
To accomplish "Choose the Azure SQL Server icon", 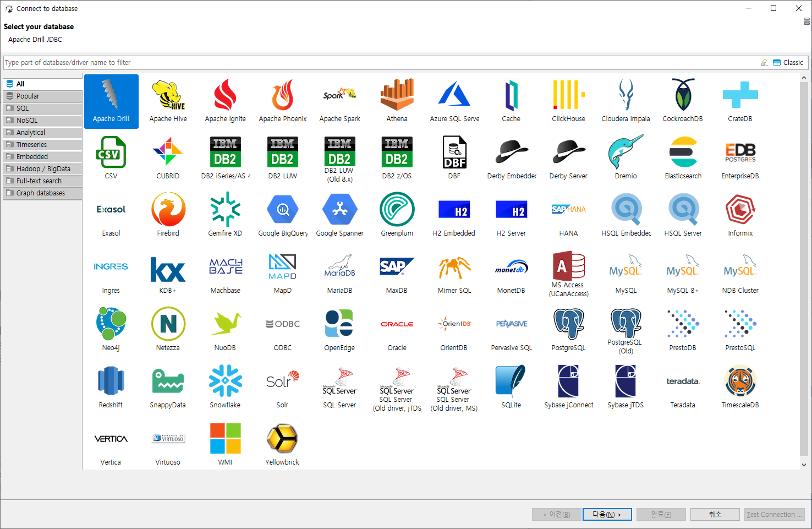I will [x=454, y=95].
